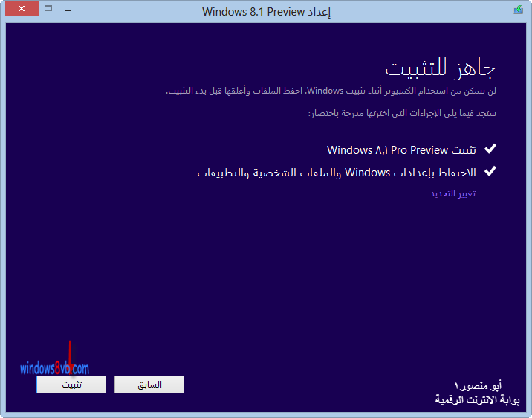Minimize the setup window

[x=68, y=10]
